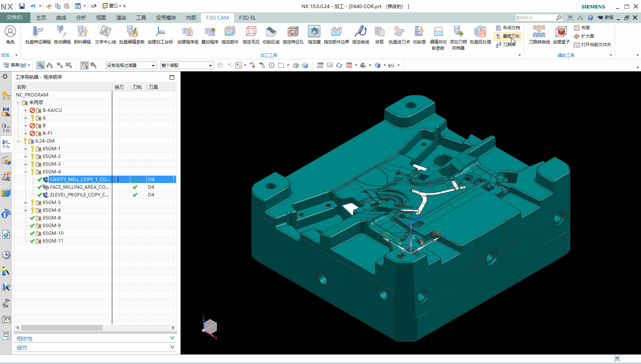Open the 刀路转曲线 tool
This screenshot has height=364, width=641.
[x=539, y=35]
